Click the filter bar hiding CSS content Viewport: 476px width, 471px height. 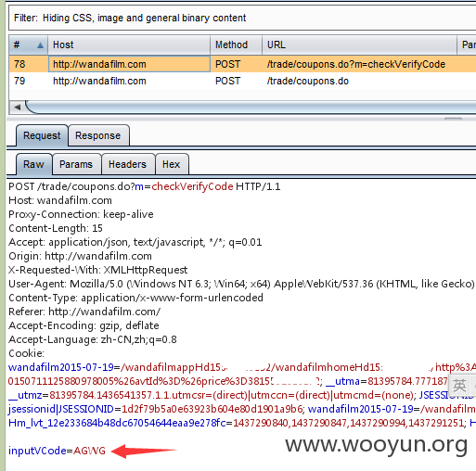242,18
